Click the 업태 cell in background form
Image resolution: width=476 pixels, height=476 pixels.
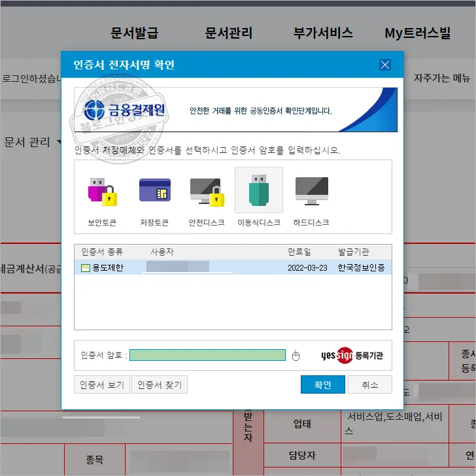[302, 424]
